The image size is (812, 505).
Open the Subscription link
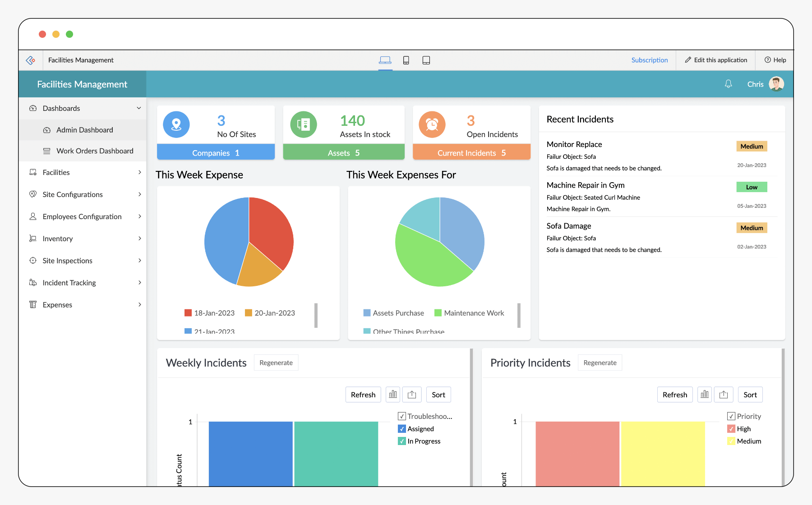coord(649,60)
